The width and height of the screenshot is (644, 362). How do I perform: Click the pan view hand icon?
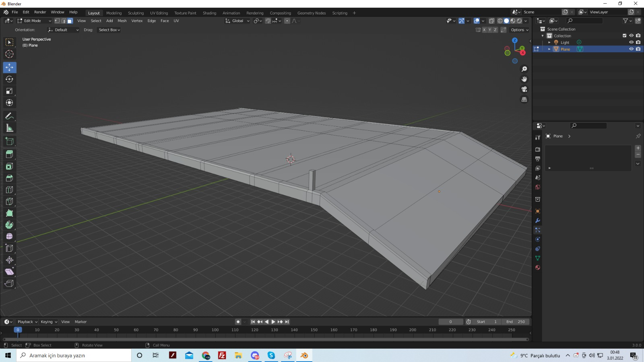coord(524,79)
